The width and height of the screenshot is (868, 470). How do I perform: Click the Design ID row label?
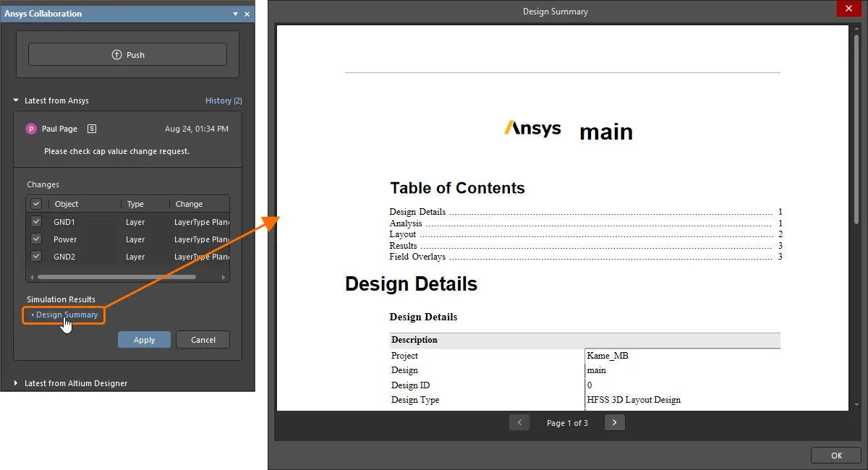(x=410, y=385)
